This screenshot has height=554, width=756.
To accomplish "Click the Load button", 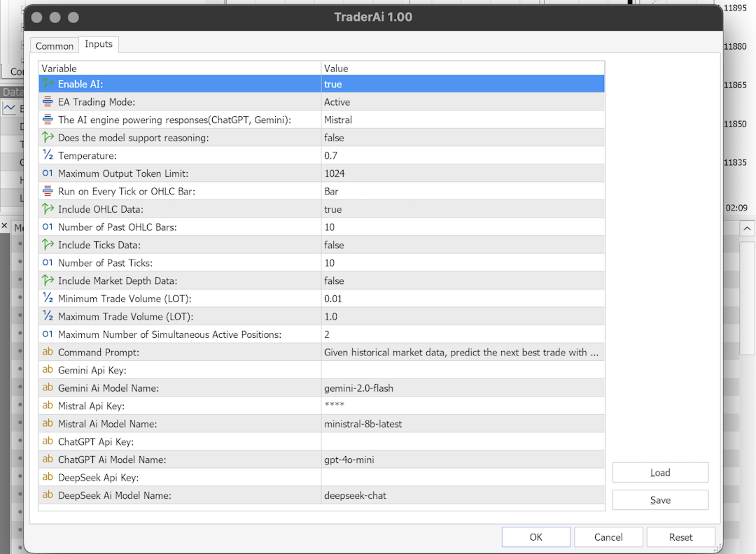I will click(x=660, y=473).
